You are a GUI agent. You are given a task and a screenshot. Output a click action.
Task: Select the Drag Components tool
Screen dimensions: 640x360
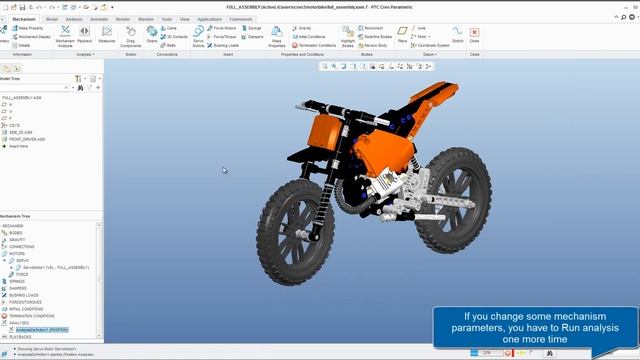[x=131, y=36]
